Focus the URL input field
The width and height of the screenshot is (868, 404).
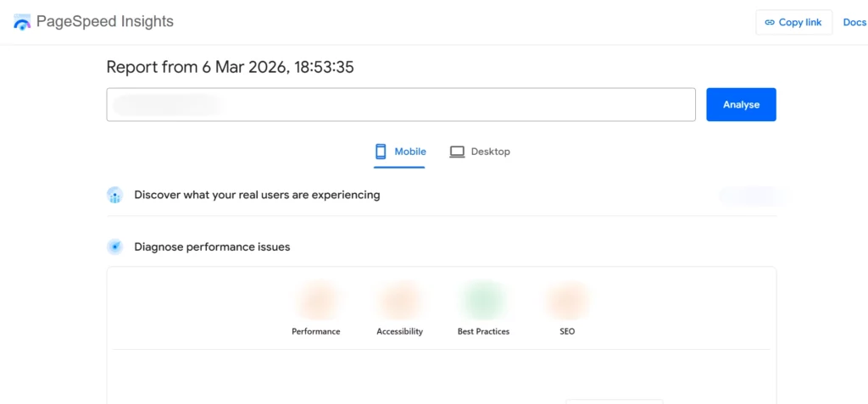click(400, 105)
